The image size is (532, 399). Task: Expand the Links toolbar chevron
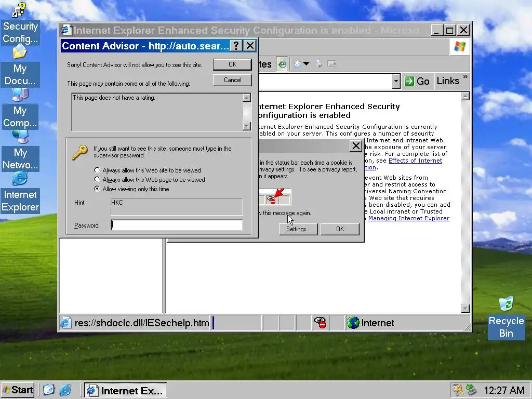[x=465, y=77]
